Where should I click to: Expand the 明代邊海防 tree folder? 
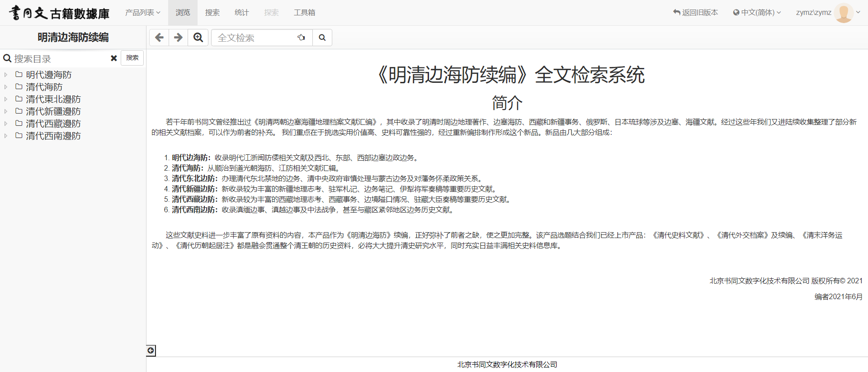coord(6,75)
